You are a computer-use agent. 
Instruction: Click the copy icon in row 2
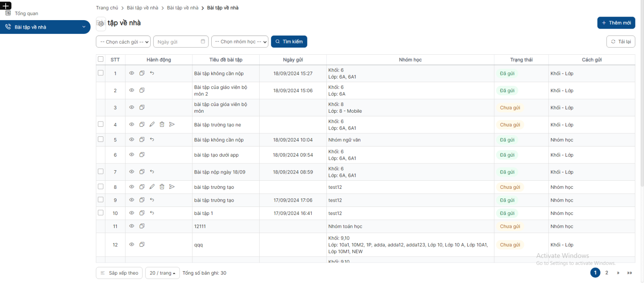pos(142,91)
